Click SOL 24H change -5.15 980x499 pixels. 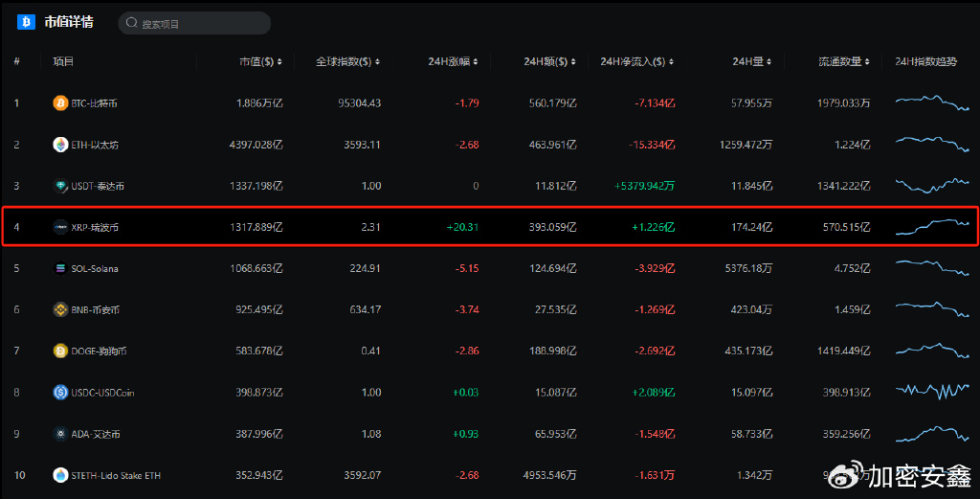click(x=467, y=268)
